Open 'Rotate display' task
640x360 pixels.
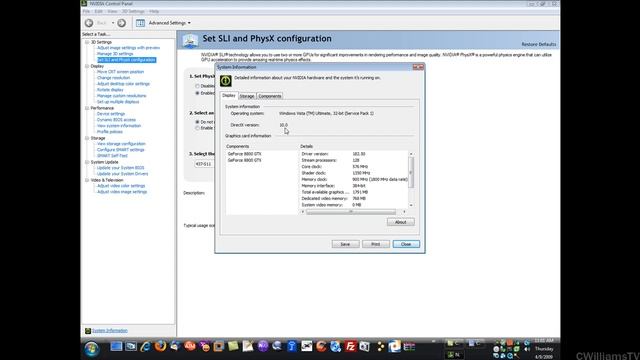point(110,90)
